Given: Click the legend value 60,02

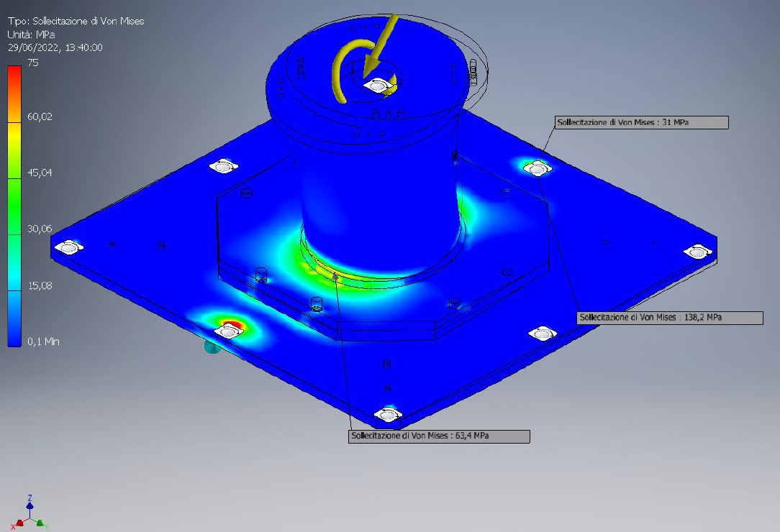Looking at the screenshot, I should 40,116.
